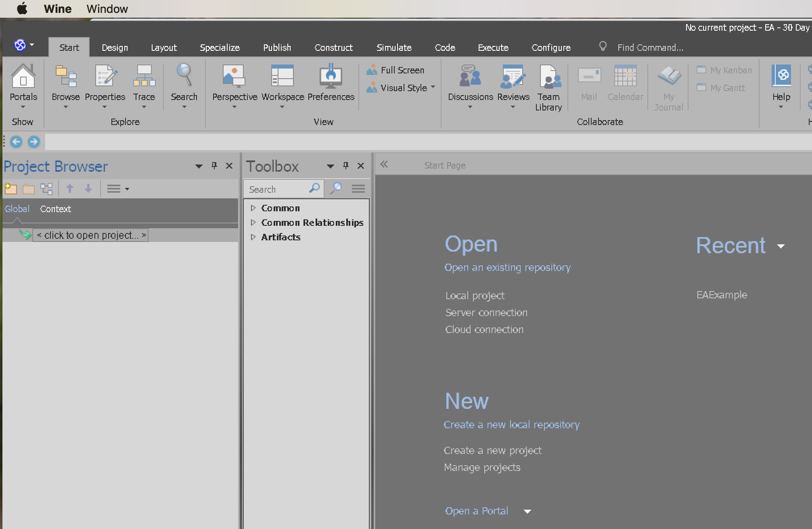Open the Open a Portal dropdown
812x529 pixels.
click(x=527, y=512)
